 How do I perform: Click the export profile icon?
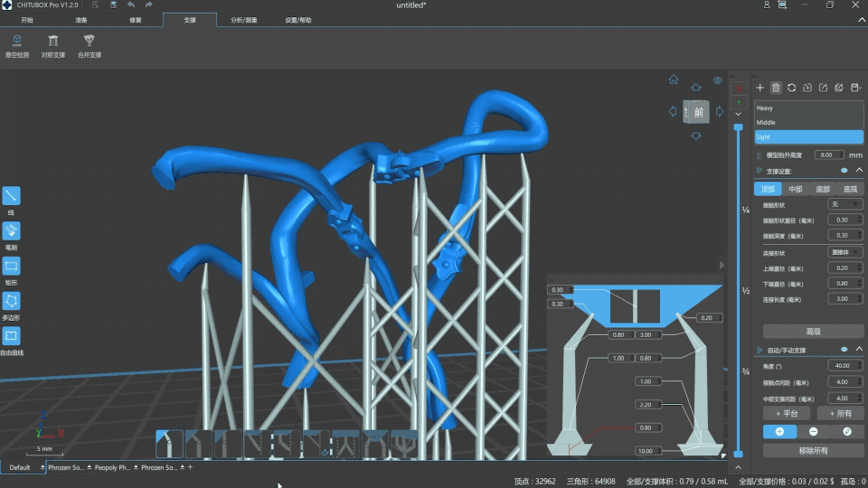point(823,88)
